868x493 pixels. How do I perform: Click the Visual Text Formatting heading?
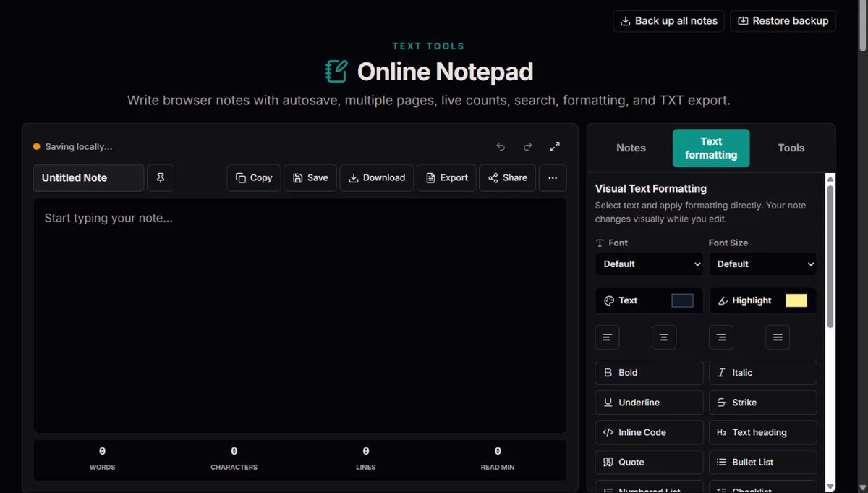(x=651, y=188)
